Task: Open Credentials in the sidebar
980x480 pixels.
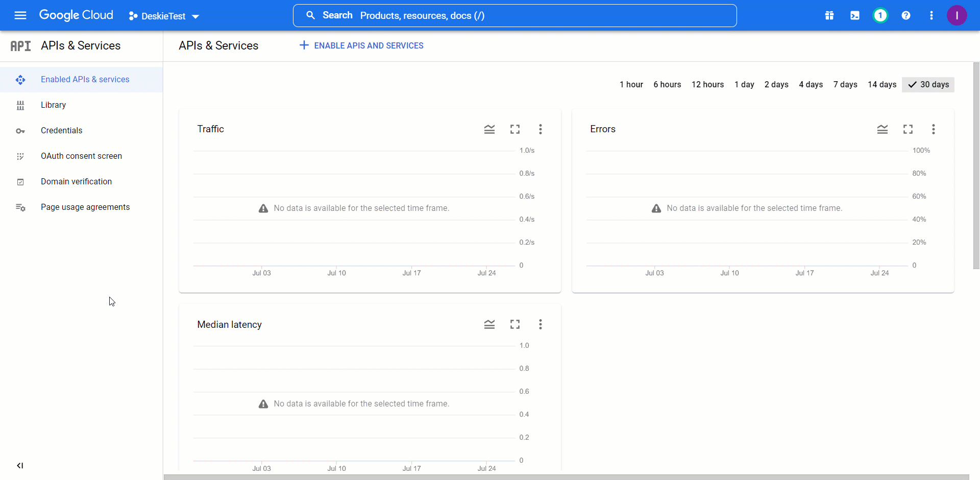Action: coord(82,131)
